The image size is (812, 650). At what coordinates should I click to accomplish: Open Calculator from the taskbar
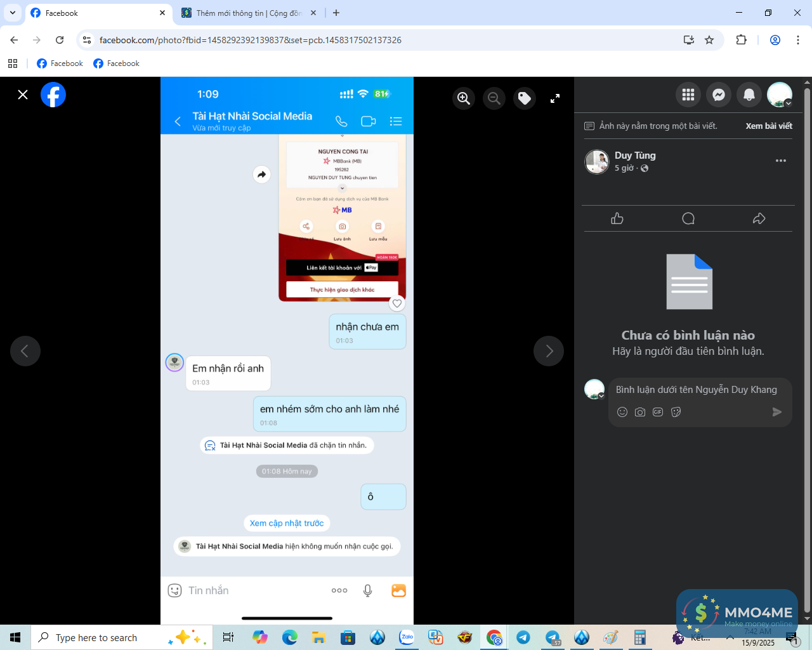(640, 637)
